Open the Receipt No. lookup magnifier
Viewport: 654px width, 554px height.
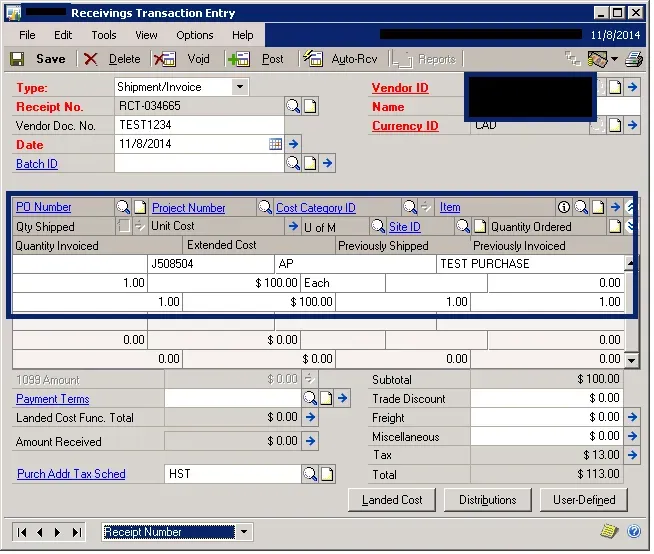click(x=293, y=106)
